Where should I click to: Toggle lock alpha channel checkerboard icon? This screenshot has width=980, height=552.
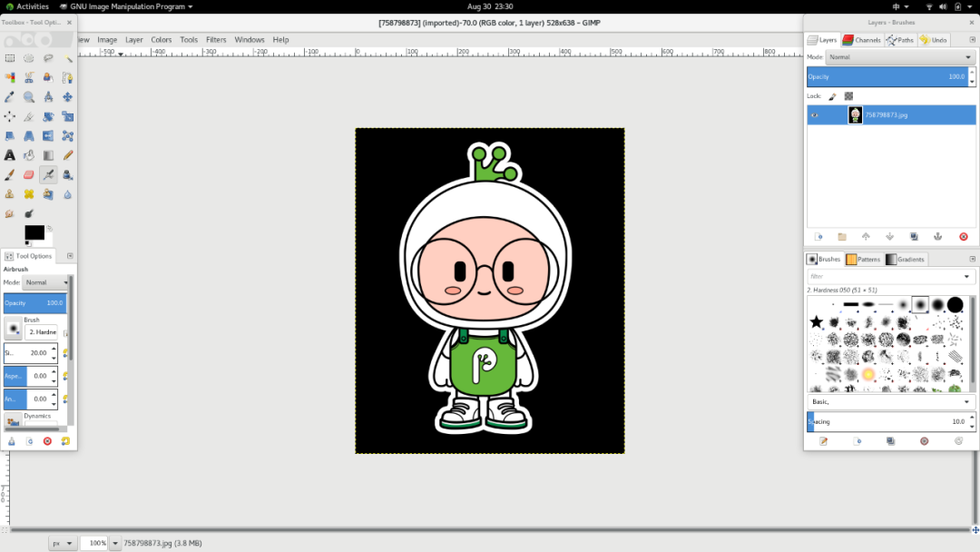click(848, 96)
